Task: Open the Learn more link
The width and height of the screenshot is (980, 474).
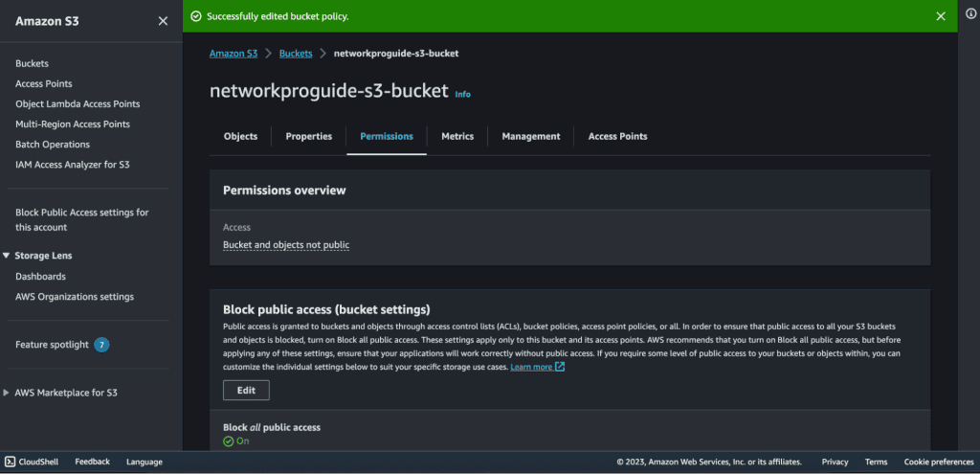Action: [531, 367]
